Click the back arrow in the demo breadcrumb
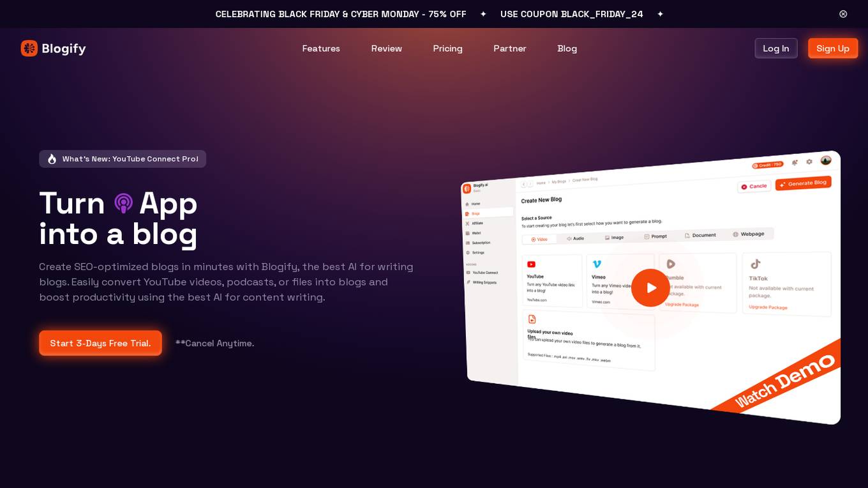Image resolution: width=868 pixels, height=488 pixels. [524, 184]
